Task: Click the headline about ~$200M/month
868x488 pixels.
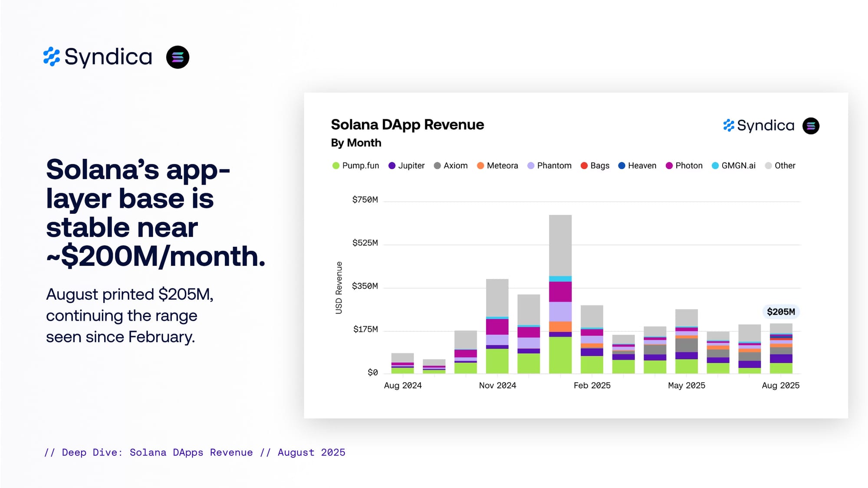Action: (x=155, y=213)
